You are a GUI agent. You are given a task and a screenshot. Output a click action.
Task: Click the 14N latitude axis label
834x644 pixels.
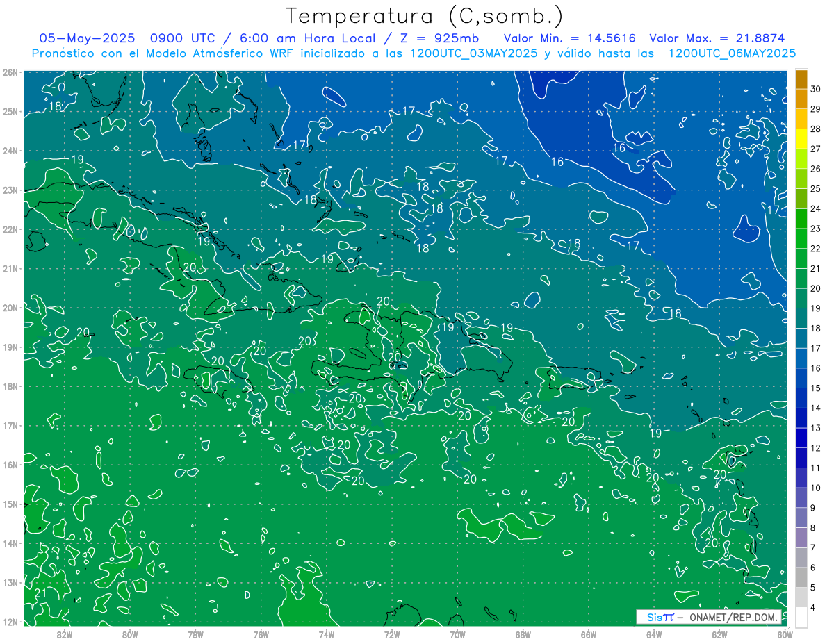click(x=10, y=543)
